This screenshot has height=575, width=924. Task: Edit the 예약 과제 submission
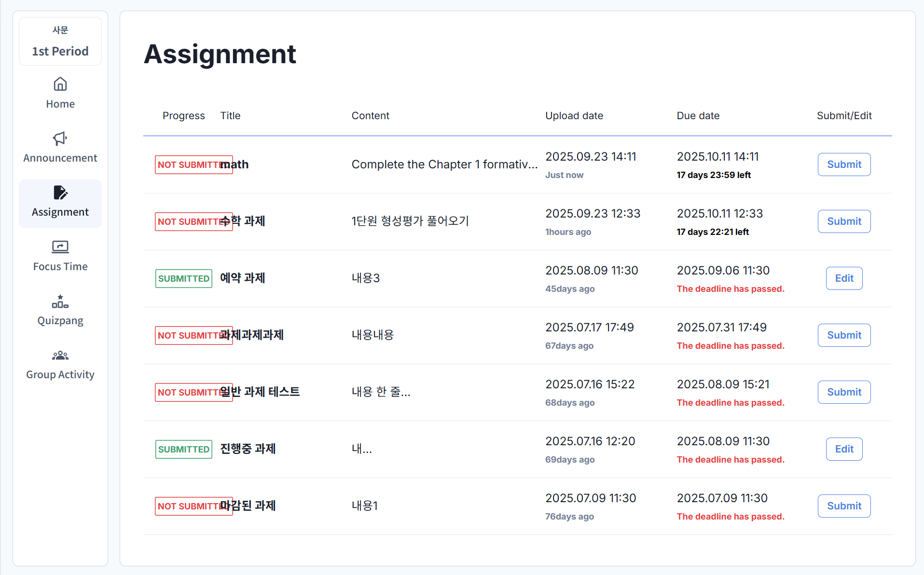click(844, 278)
